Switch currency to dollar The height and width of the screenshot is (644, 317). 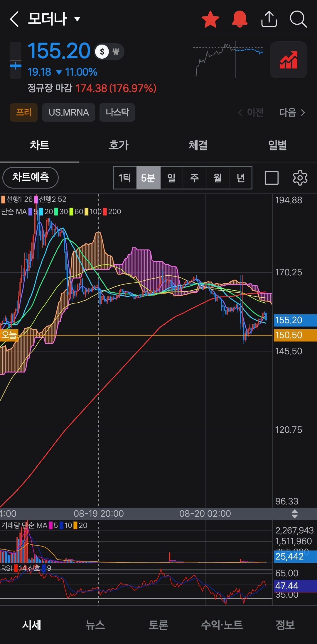tap(102, 52)
